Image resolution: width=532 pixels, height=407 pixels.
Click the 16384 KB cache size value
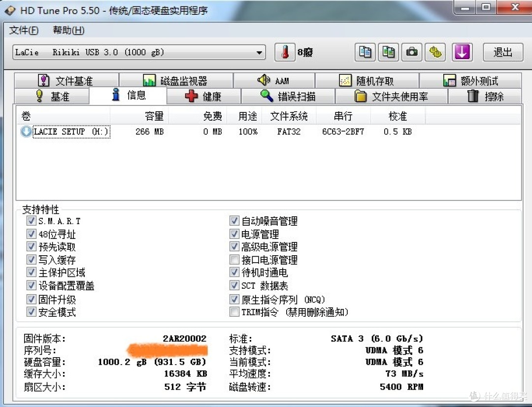click(185, 373)
